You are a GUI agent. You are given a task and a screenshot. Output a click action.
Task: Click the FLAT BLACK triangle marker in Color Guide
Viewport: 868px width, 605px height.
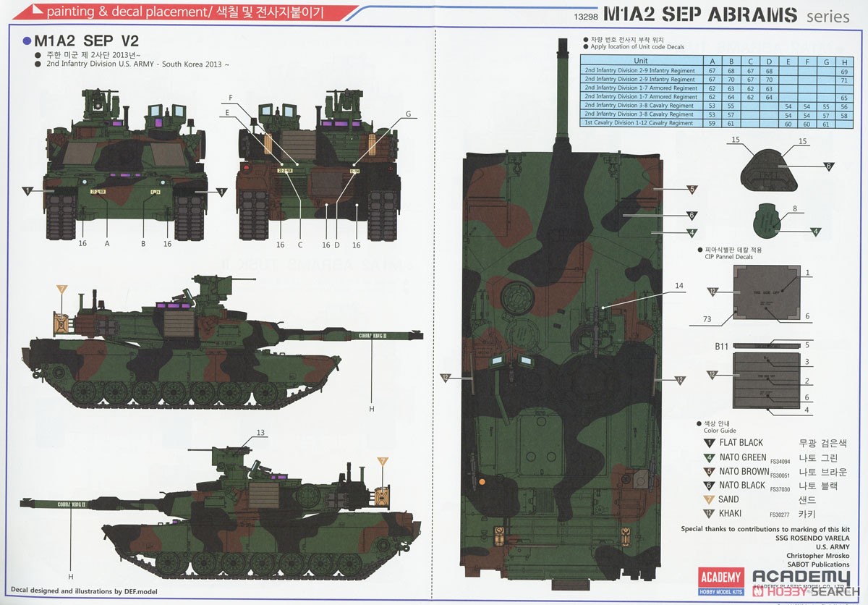(710, 443)
